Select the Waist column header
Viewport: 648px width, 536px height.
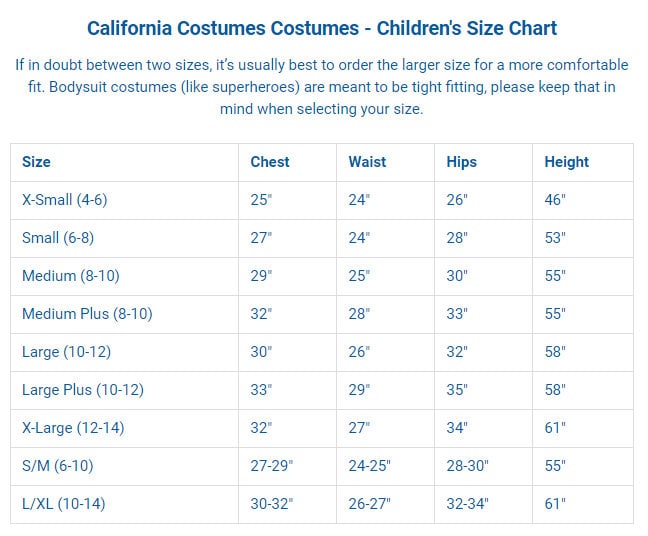pos(367,162)
